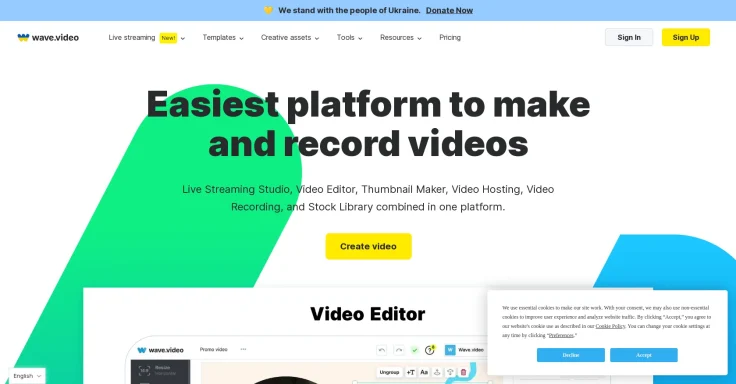Screen dimensions: 736x384
Task: Click the +T add text icon
Action: pyautogui.click(x=411, y=372)
